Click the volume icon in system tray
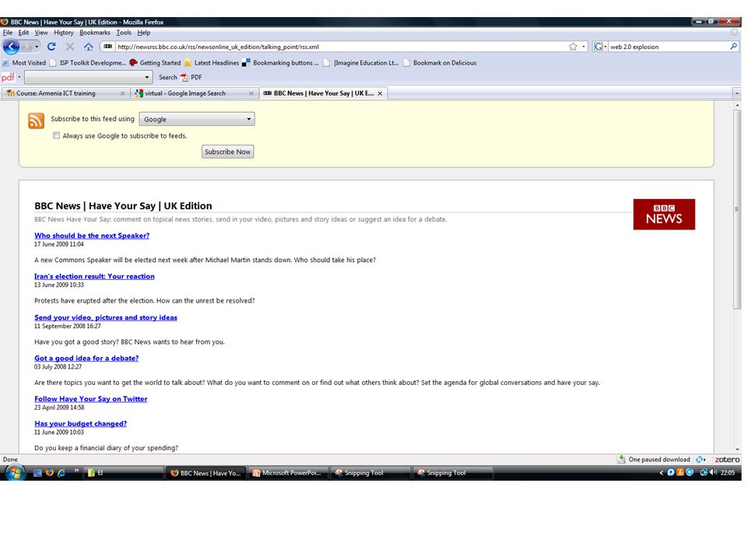Image resolution: width=747 pixels, height=560 pixels. 714,472
